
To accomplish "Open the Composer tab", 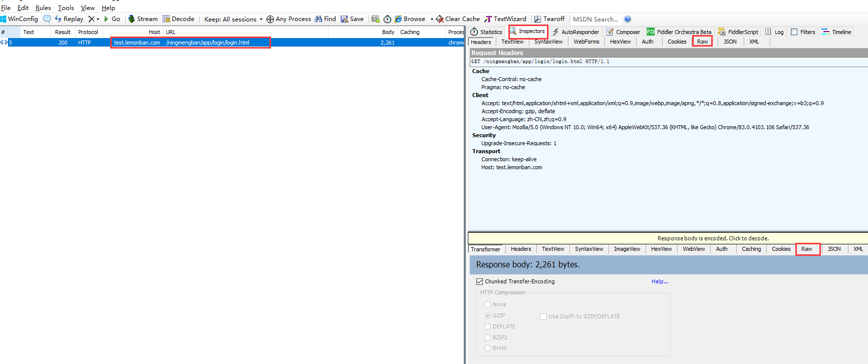I will [x=623, y=32].
